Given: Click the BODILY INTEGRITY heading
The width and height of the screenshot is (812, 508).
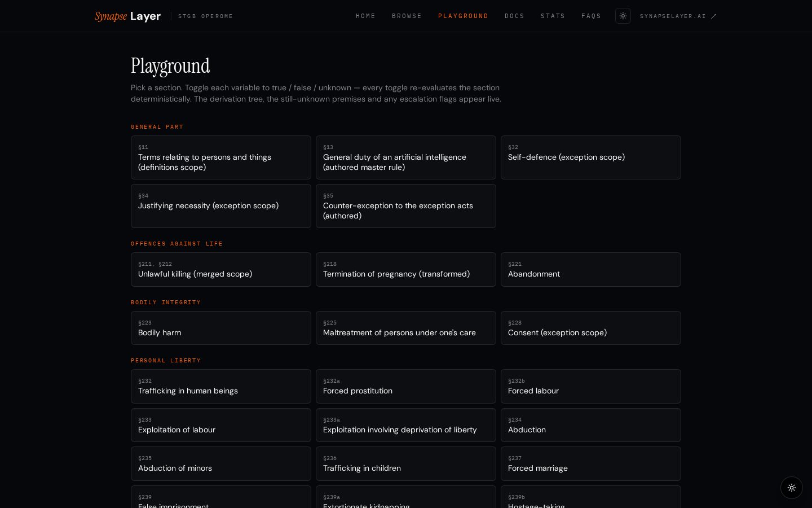Looking at the screenshot, I should coord(166,303).
